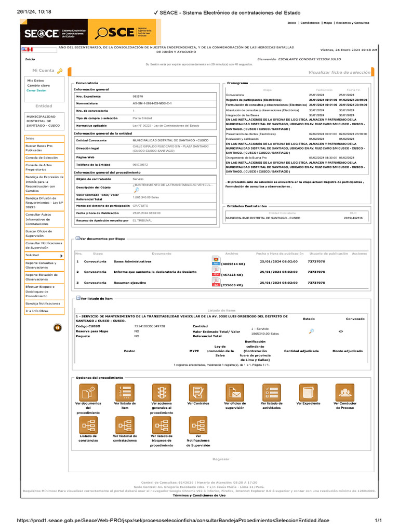Open Bandeja de Expresión de Interés item
399x532 pixels.
coord(44,184)
